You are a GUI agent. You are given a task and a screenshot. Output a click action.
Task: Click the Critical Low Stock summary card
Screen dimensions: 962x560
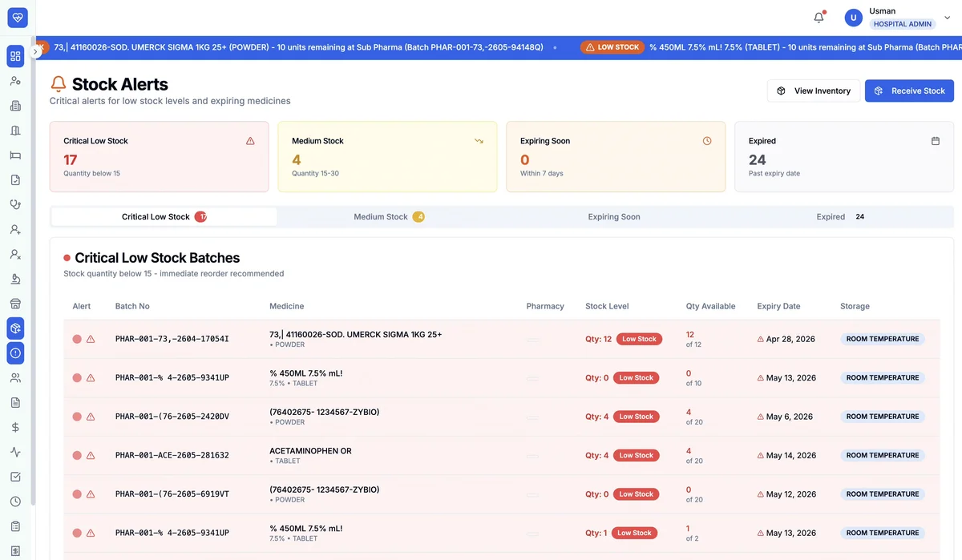coord(160,157)
